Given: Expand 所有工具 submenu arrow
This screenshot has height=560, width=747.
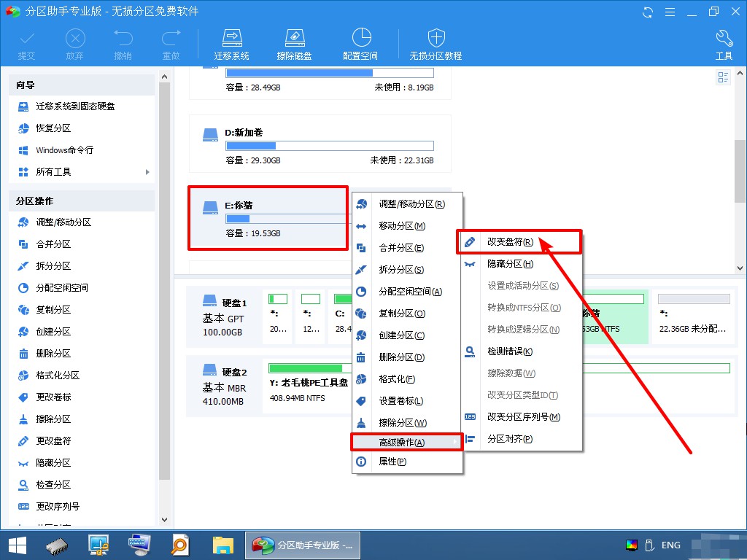Looking at the screenshot, I should 147,172.
